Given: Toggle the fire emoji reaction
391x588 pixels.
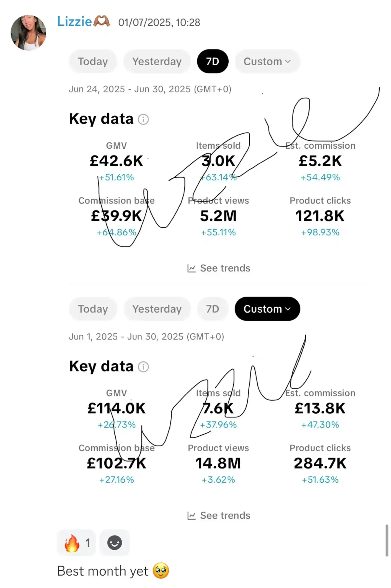Looking at the screenshot, I should [76, 543].
